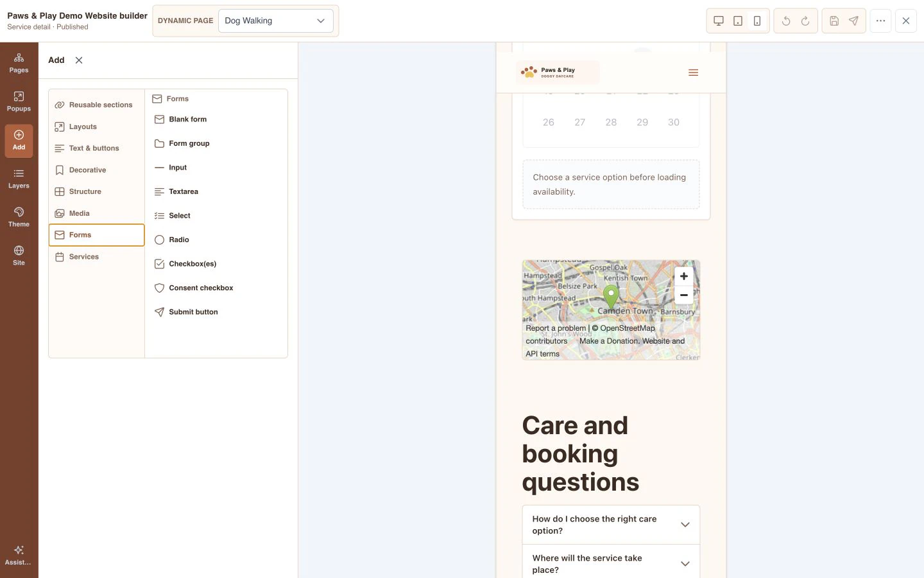The width and height of the screenshot is (924, 578).
Task: Add a Submit button element
Action: [x=216, y=312]
